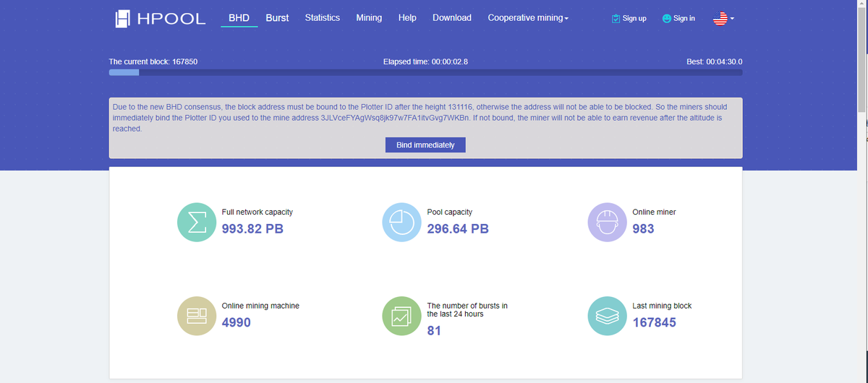This screenshot has height=383, width=868.
Task: Switch to the Burst tab
Action: pos(277,18)
